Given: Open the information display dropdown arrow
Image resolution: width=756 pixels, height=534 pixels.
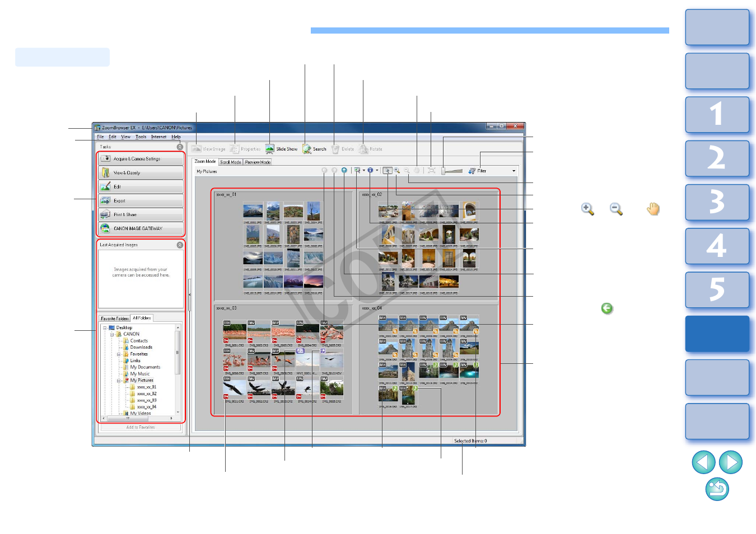Looking at the screenshot, I should click(377, 170).
